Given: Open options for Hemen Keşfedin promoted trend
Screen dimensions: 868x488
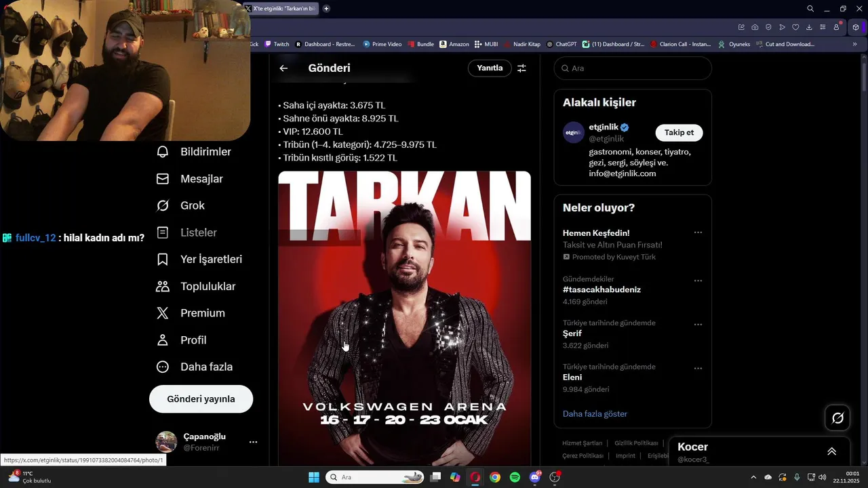Looking at the screenshot, I should (x=698, y=232).
